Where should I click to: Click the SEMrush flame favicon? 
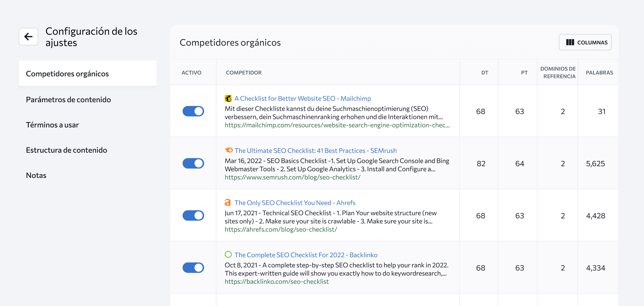click(229, 150)
